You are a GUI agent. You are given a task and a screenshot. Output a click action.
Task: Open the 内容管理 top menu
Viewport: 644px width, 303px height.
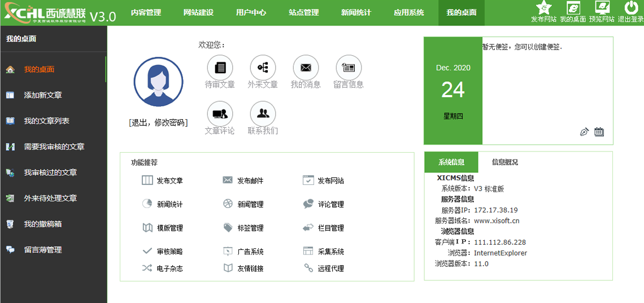coord(146,12)
